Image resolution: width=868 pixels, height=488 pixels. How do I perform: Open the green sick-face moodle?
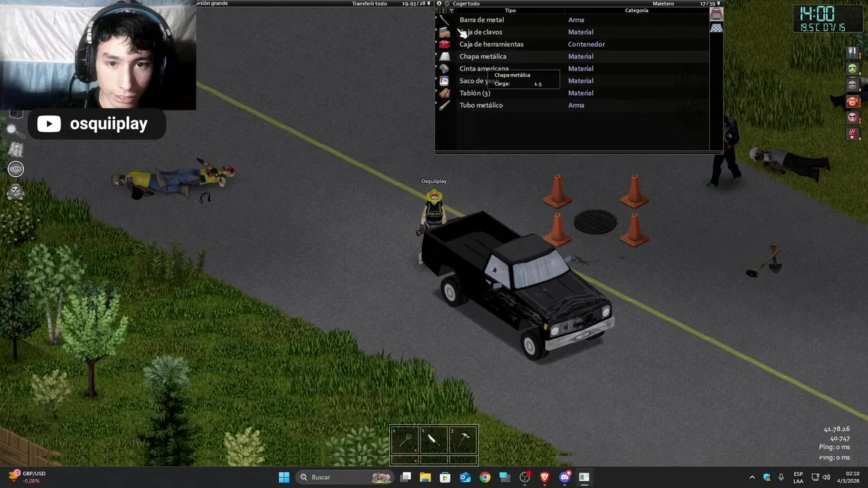coord(853,69)
